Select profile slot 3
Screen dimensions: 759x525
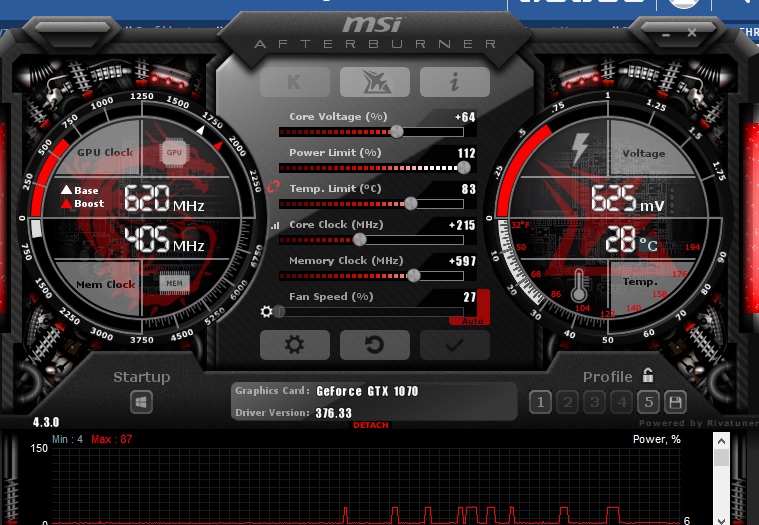(x=594, y=402)
